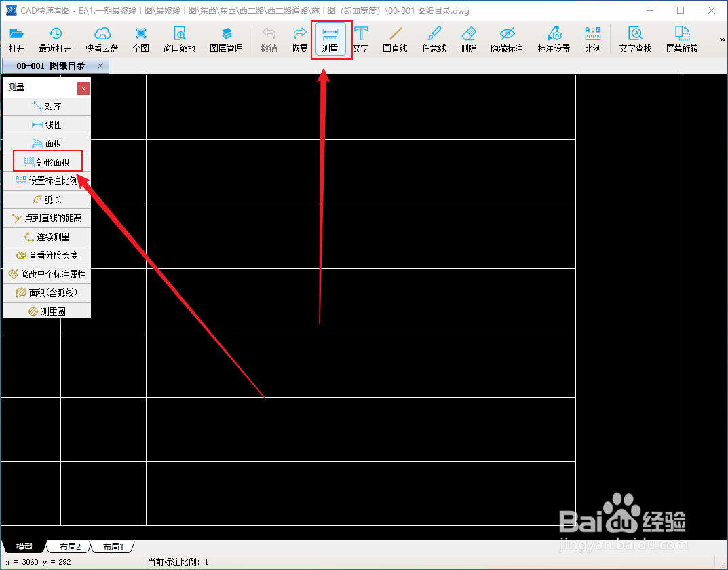Select the 删除 eraser tool
The width and height of the screenshot is (728, 570).
tap(468, 39)
